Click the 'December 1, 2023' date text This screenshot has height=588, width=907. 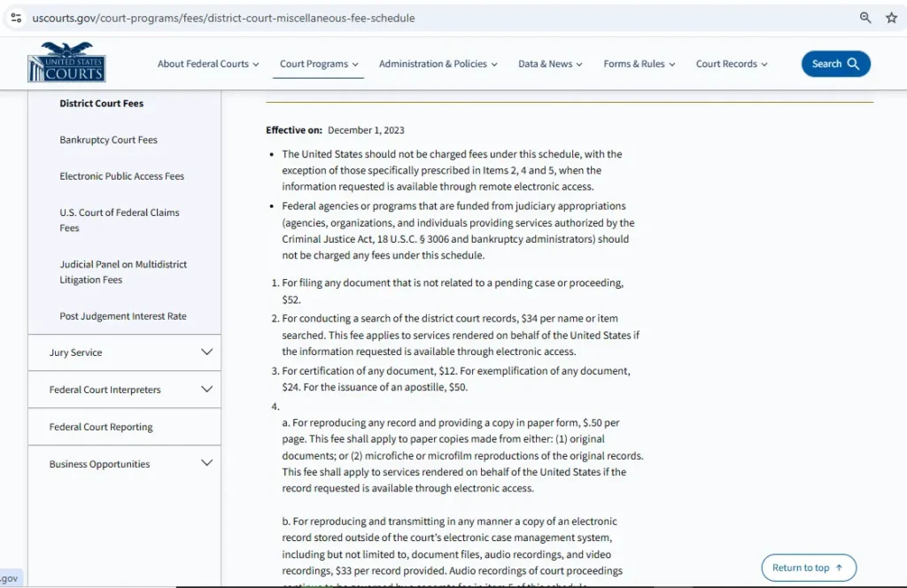pos(366,130)
